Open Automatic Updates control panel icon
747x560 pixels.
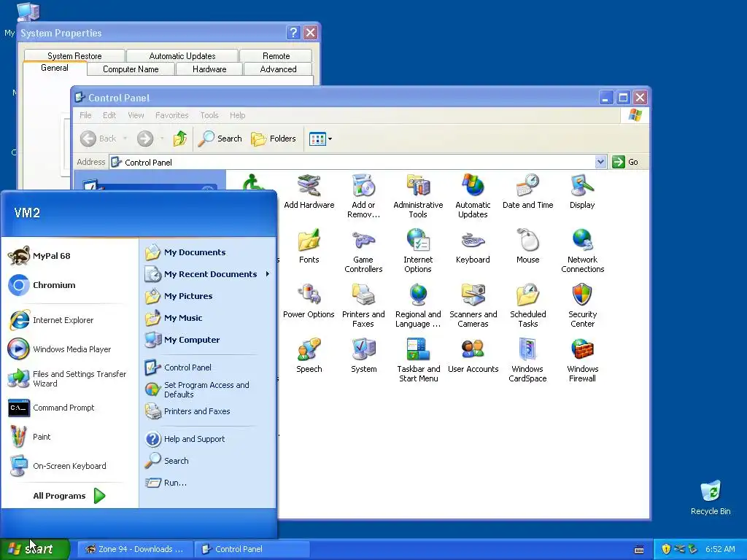click(473, 196)
